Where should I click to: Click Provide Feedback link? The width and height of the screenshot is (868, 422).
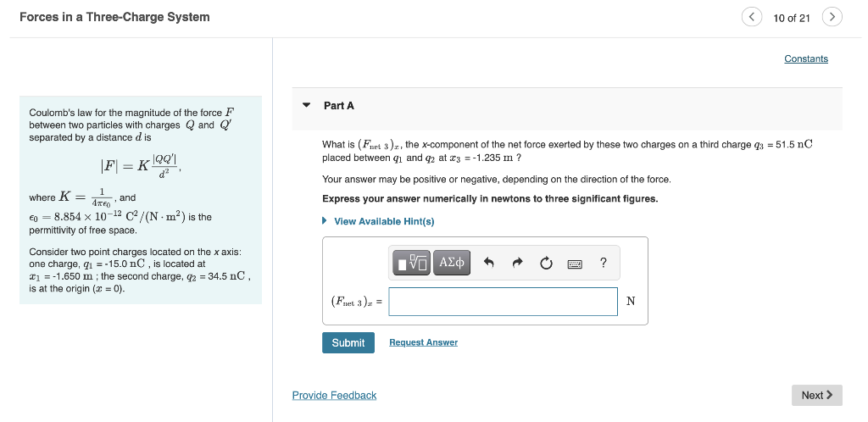(334, 395)
